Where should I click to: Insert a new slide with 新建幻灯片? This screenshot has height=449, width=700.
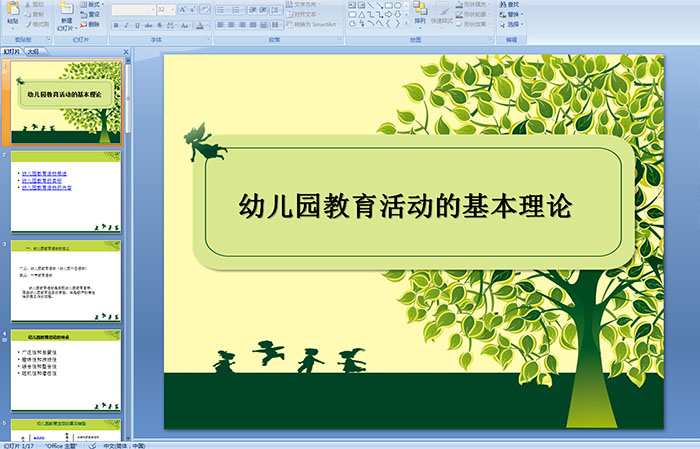coord(67,17)
